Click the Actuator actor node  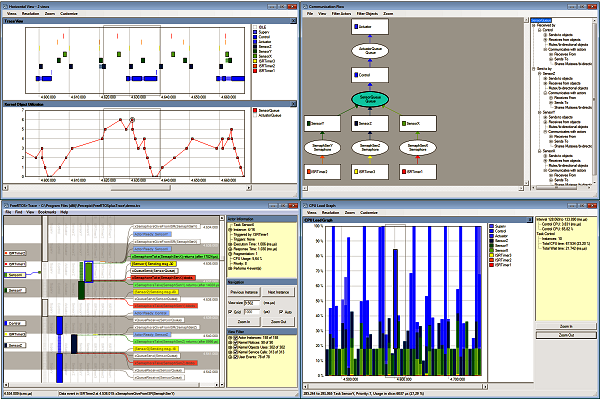coord(370,27)
